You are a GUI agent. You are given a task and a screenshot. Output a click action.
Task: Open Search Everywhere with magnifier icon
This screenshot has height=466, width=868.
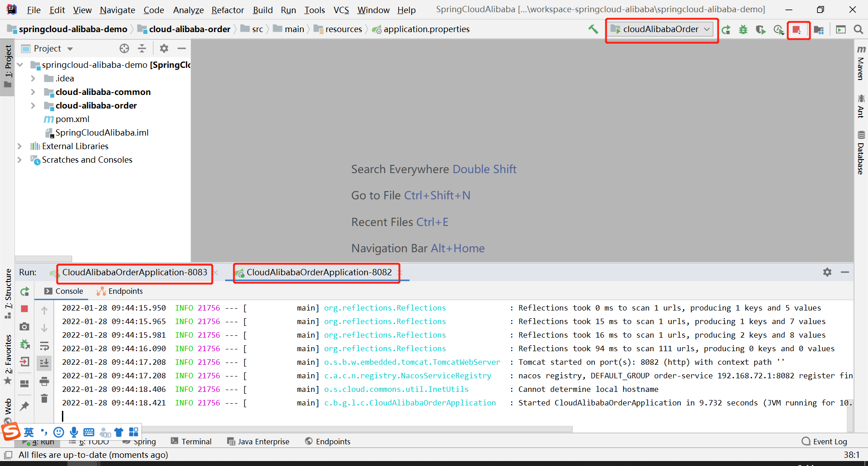(x=859, y=30)
